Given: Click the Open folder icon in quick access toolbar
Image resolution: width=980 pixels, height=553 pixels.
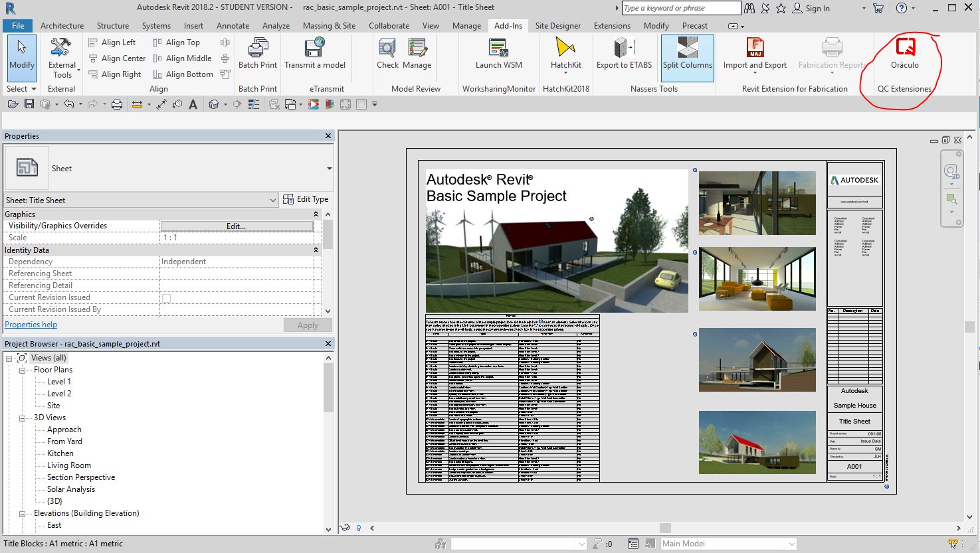Looking at the screenshot, I should click(13, 104).
